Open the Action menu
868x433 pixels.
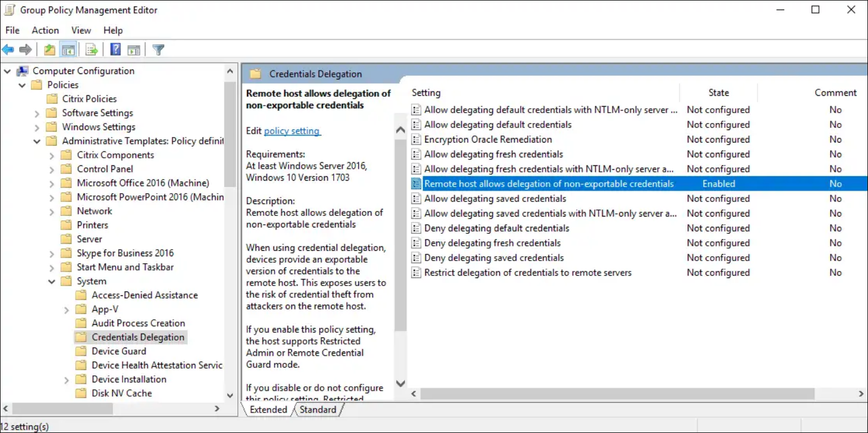[45, 30]
